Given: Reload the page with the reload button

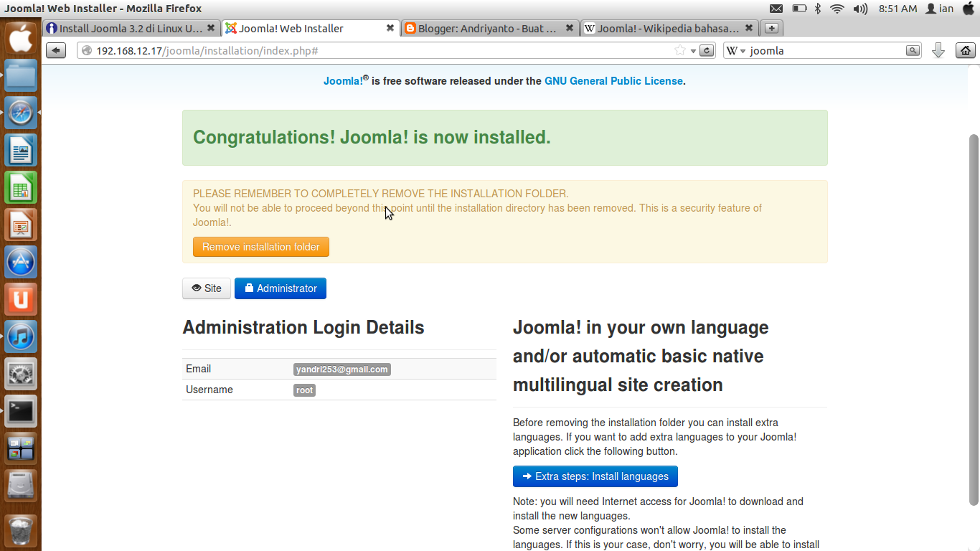Looking at the screenshot, I should pos(707,50).
